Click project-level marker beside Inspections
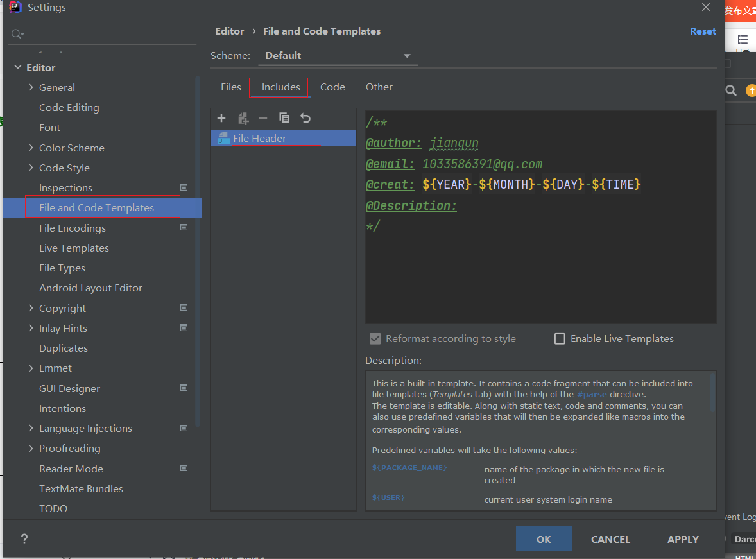Viewport: 756px width, 559px height. (x=184, y=187)
